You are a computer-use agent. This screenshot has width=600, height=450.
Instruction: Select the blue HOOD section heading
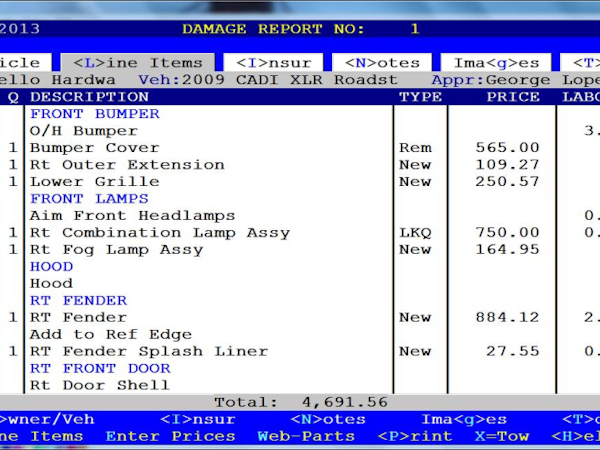coord(52,266)
